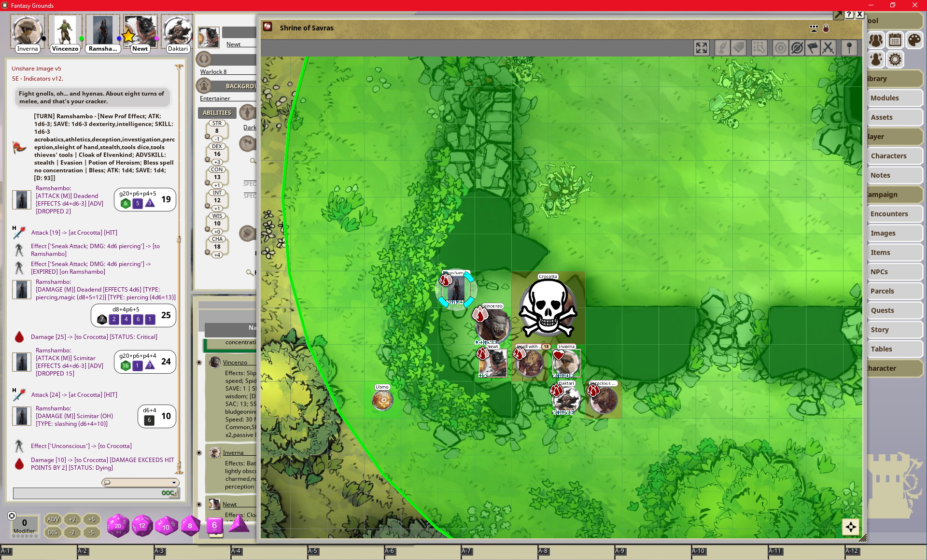
Task: Click the map recenter compass button
Action: click(x=851, y=527)
